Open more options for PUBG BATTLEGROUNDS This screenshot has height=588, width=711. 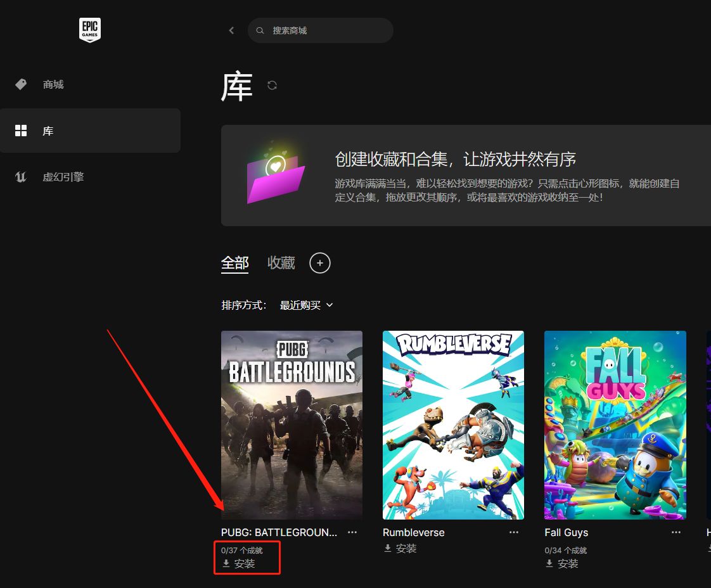[x=352, y=533]
